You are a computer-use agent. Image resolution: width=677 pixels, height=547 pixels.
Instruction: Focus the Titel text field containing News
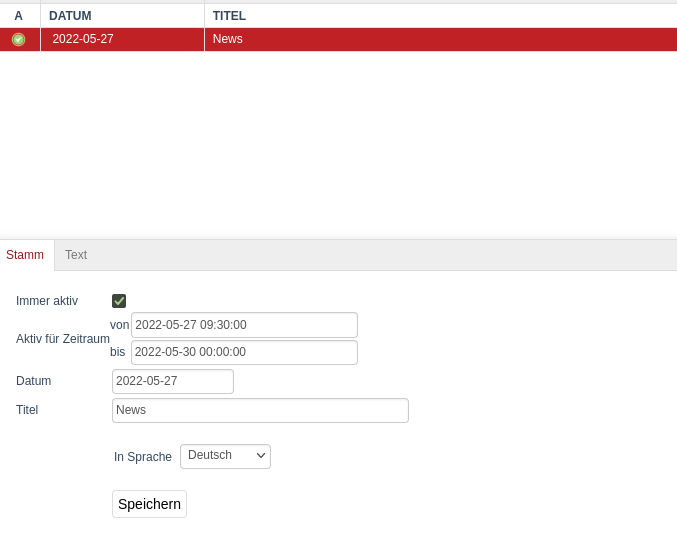click(x=260, y=410)
